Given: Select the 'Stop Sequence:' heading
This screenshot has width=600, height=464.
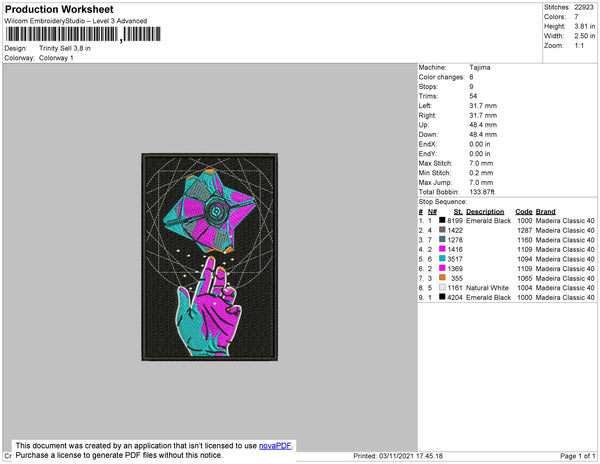Looking at the screenshot, I should click(x=443, y=202).
